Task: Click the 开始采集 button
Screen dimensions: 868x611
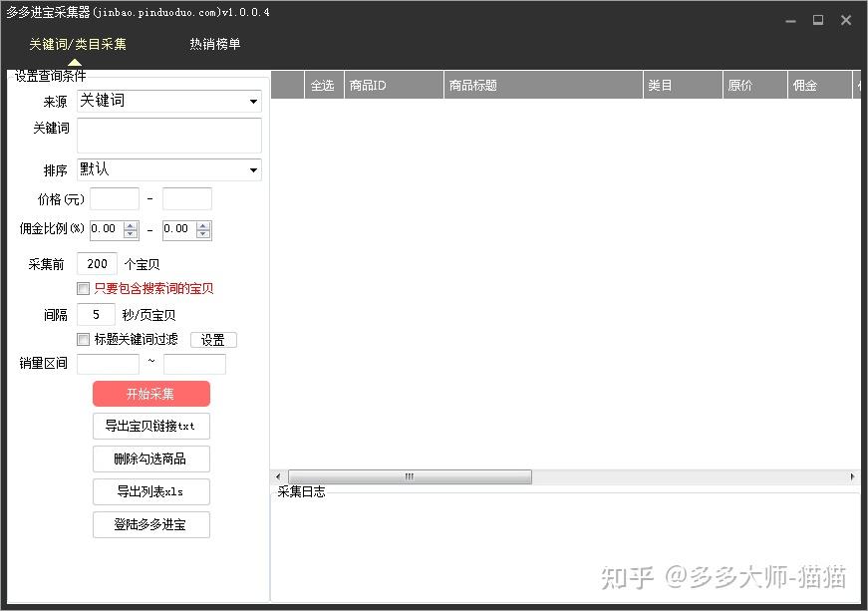Action: pos(150,394)
